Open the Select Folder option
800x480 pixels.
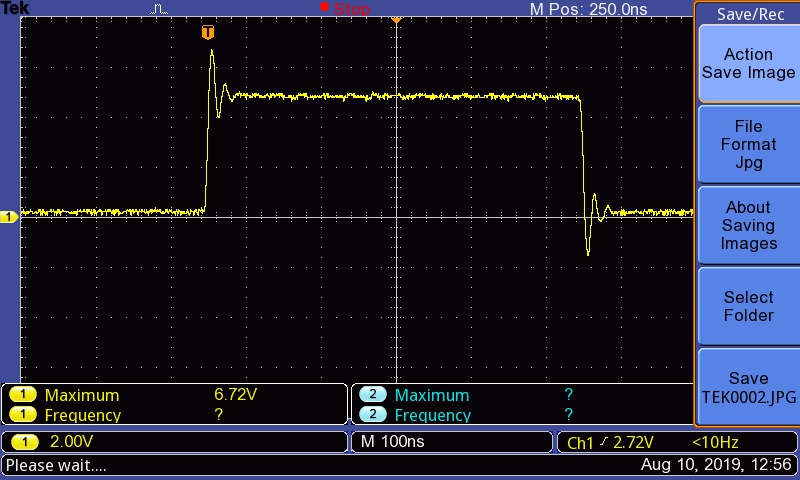(x=748, y=306)
